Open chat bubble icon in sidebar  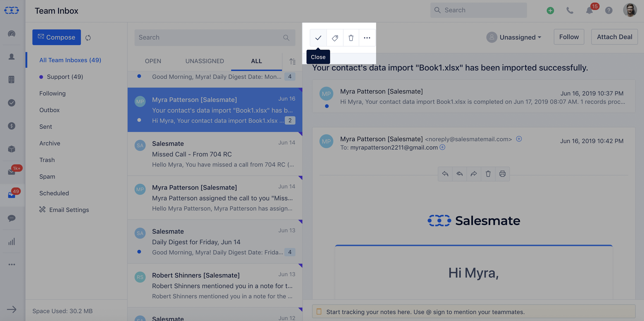[11, 218]
